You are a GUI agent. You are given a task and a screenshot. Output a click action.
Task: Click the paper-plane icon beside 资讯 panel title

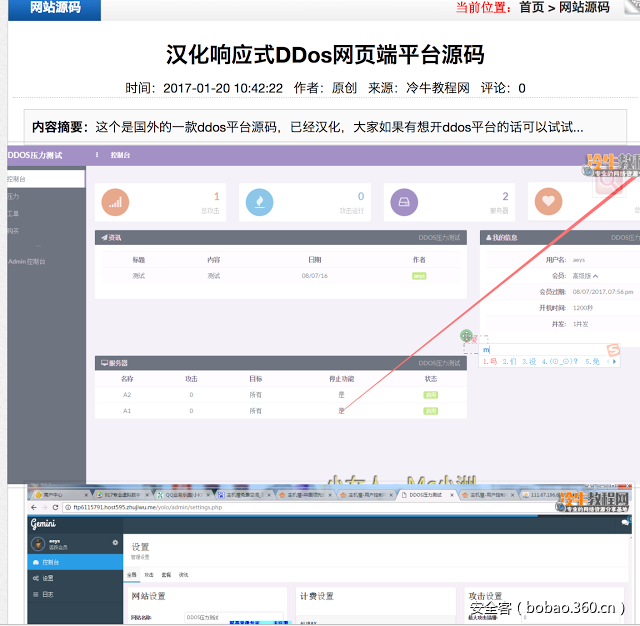[104, 238]
